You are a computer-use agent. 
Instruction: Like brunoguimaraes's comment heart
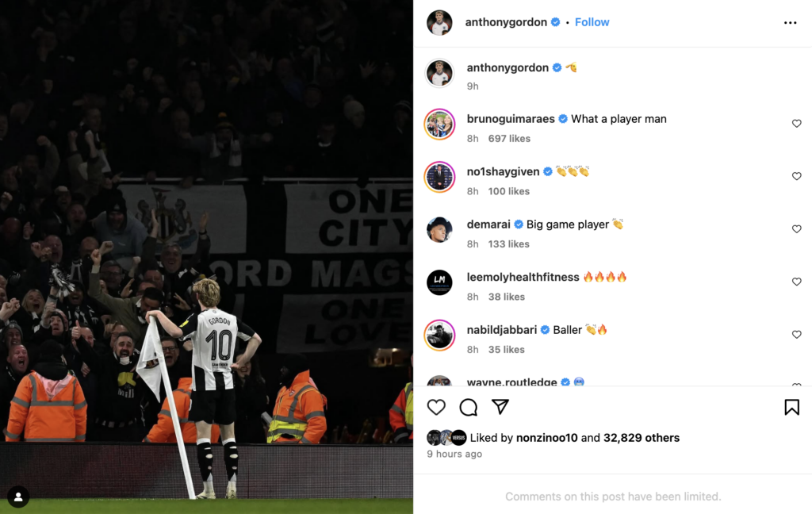[x=796, y=123]
